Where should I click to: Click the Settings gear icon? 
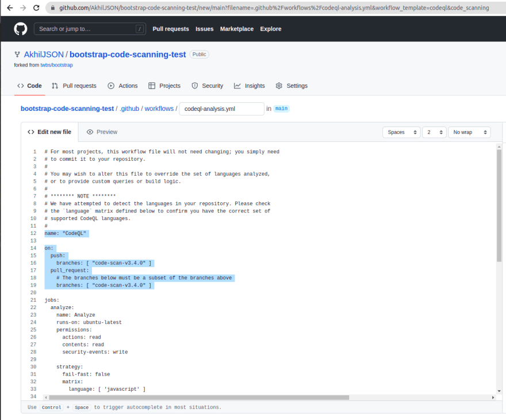tap(279, 86)
